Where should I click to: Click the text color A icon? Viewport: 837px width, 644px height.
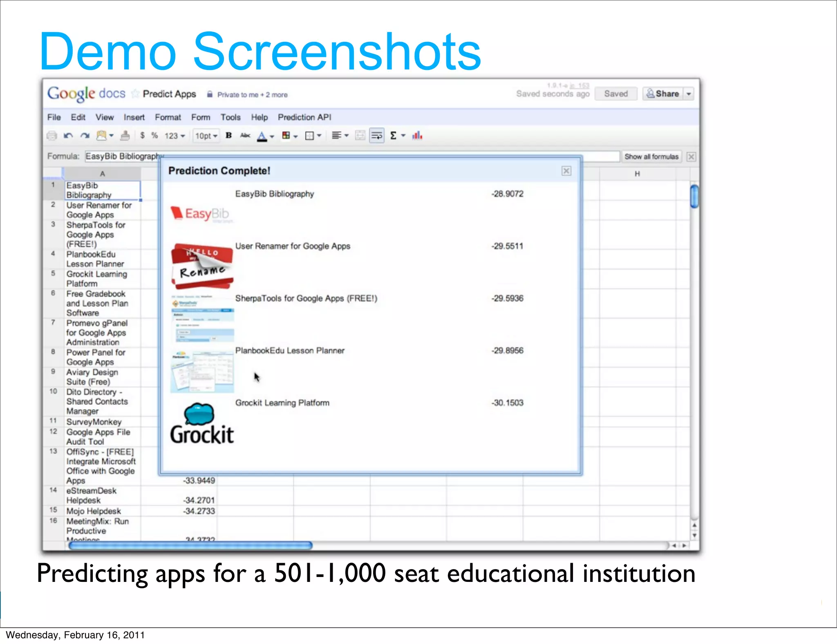tap(262, 136)
